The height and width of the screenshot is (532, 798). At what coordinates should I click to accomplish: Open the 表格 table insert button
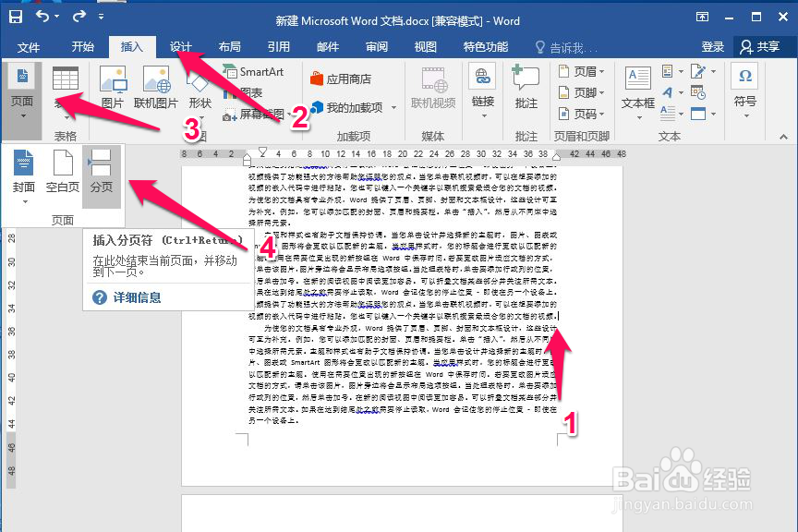(66, 93)
